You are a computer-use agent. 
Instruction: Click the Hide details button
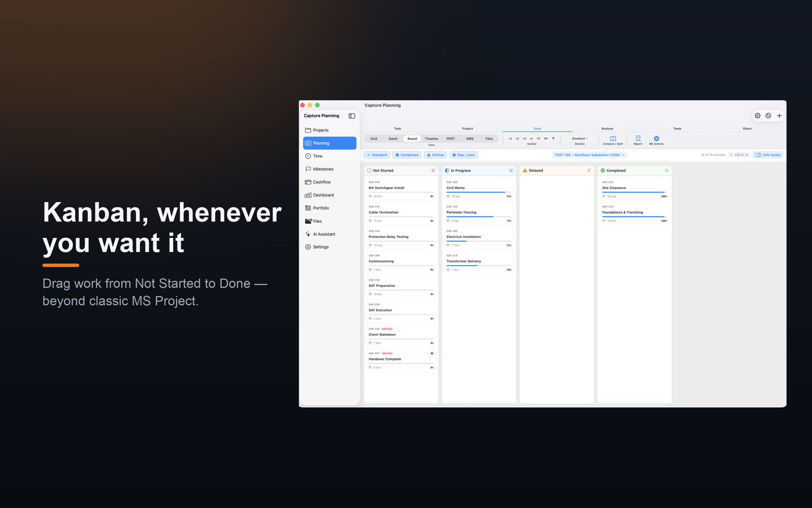point(768,155)
